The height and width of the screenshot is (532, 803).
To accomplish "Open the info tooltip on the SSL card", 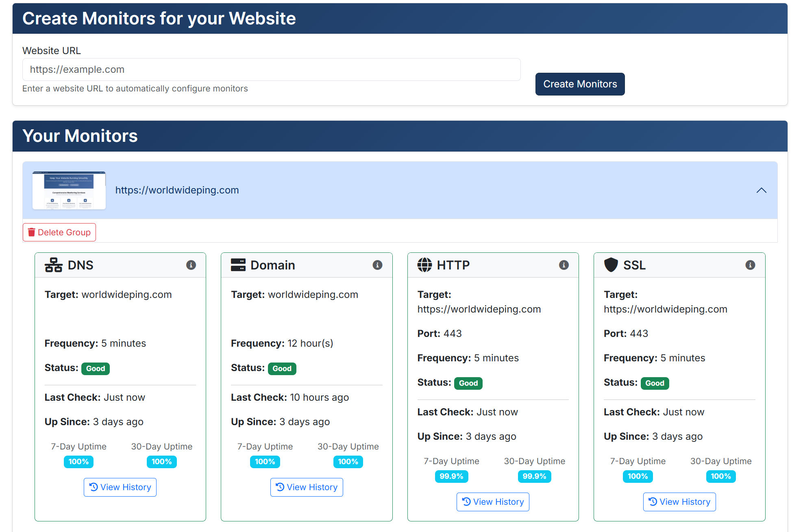I will [750, 265].
